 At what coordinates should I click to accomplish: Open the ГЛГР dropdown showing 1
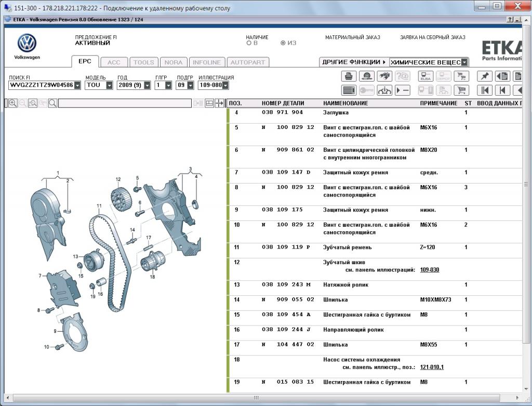pos(168,85)
